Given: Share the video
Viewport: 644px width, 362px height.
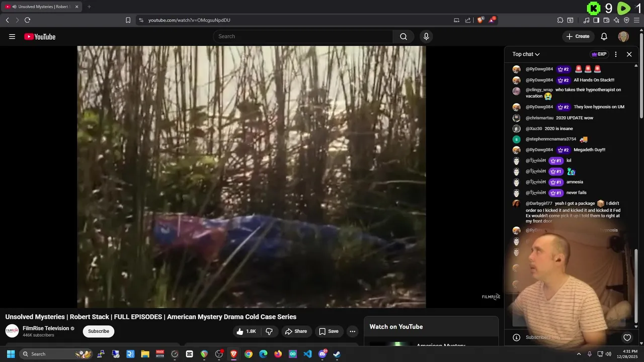Looking at the screenshot, I should [x=295, y=331].
